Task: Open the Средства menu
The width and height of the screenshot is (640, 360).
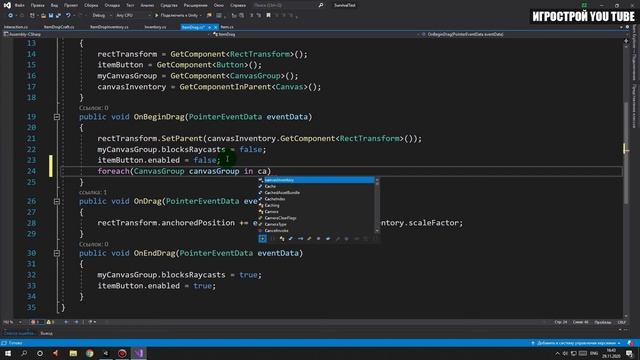Action: (x=169, y=5)
